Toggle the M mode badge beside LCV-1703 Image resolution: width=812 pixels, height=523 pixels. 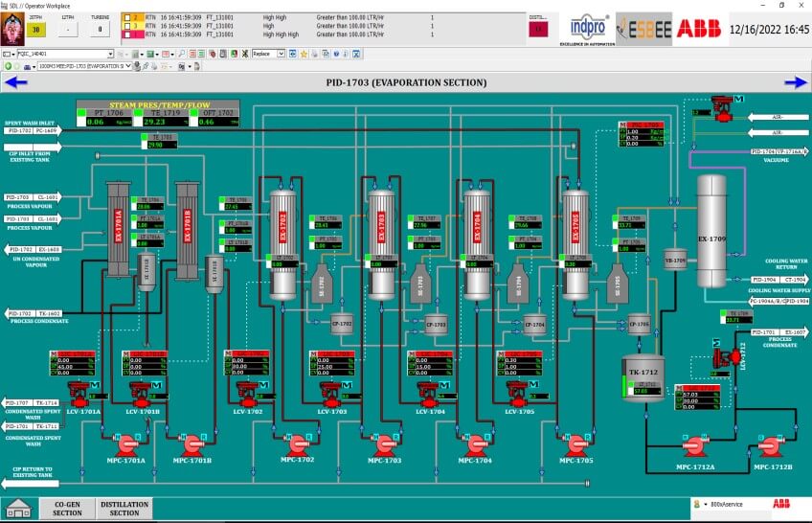pyautogui.click(x=347, y=385)
